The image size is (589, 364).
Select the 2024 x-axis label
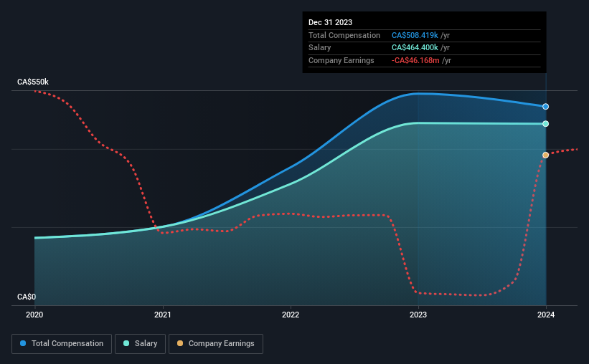546,315
